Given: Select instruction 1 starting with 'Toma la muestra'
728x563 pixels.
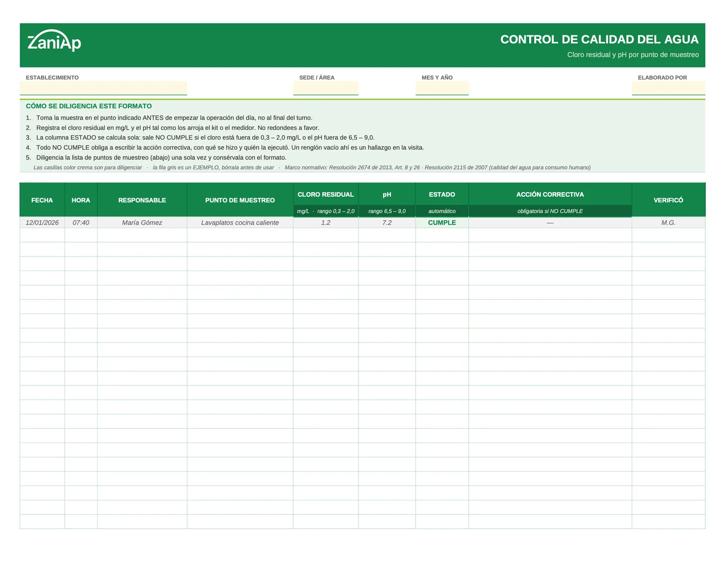Looking at the screenshot, I should click(x=169, y=118).
